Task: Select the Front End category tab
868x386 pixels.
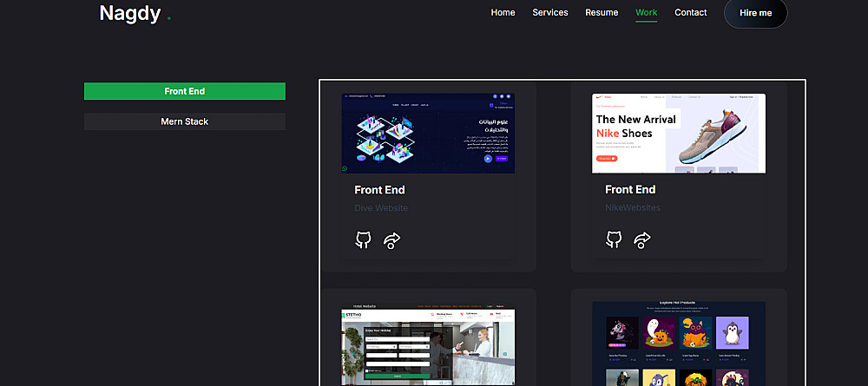Action: [185, 91]
